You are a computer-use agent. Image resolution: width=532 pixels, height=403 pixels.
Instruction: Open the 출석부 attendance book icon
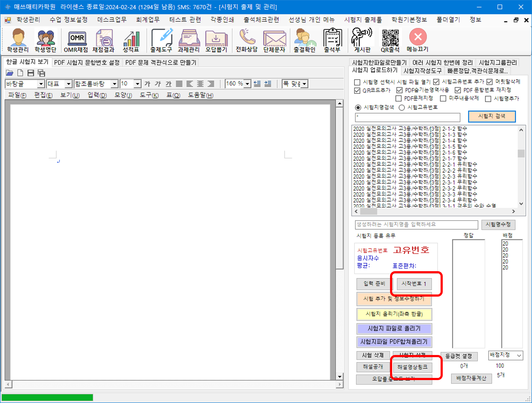(x=332, y=40)
